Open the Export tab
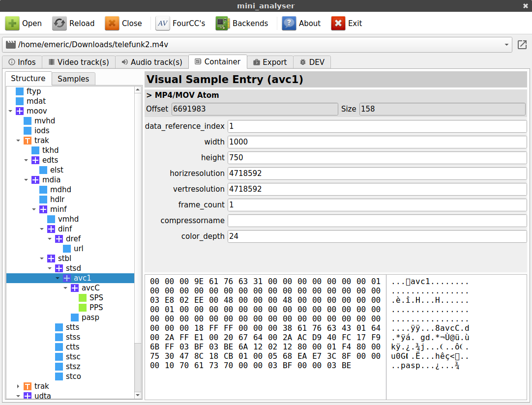The height and width of the screenshot is (405, 532). point(270,62)
